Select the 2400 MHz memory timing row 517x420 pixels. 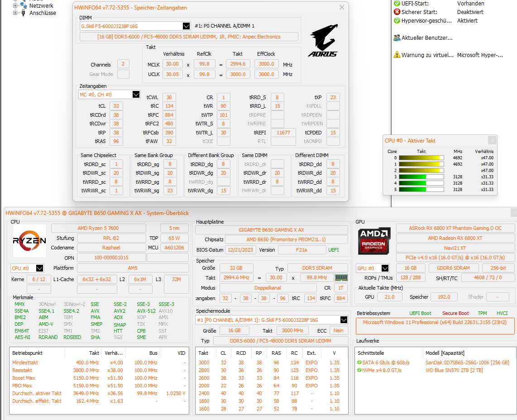tap(272, 393)
